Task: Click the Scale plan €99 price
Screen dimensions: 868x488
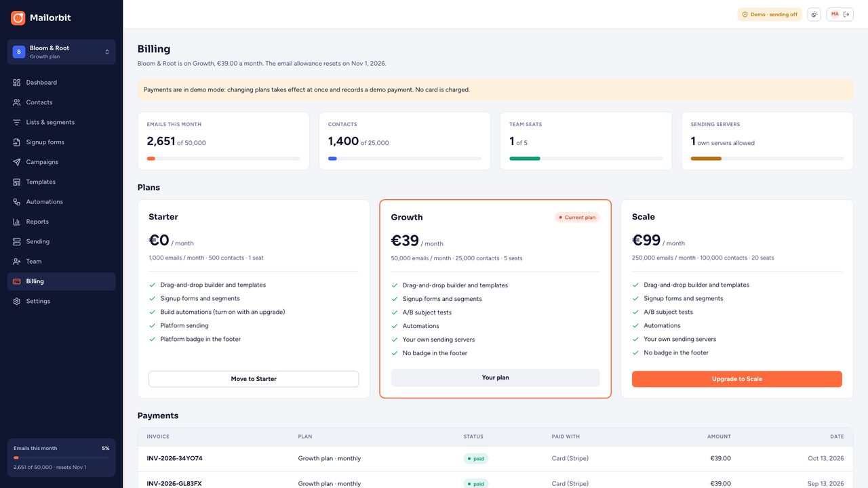Action: click(x=646, y=241)
